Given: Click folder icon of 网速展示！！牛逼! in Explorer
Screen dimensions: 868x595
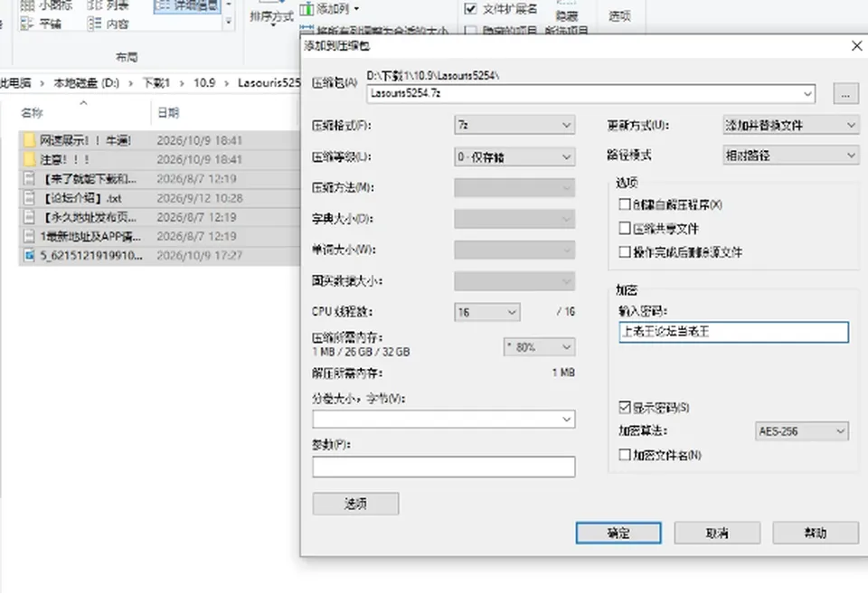Looking at the screenshot, I should [x=29, y=140].
